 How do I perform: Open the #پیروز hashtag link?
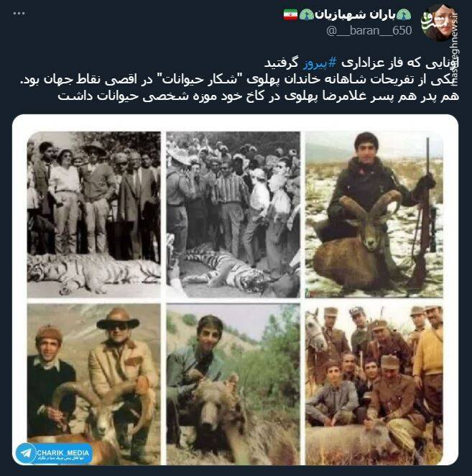pyautogui.click(x=320, y=63)
